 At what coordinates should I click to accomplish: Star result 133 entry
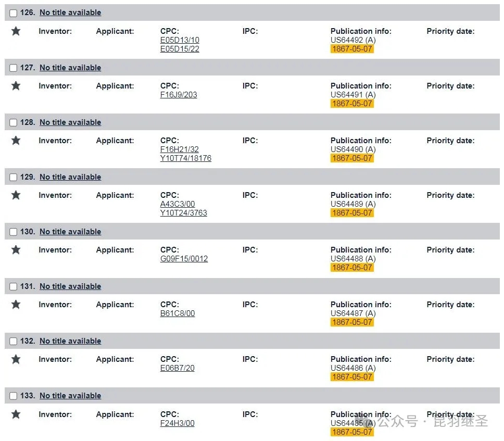coord(16,414)
